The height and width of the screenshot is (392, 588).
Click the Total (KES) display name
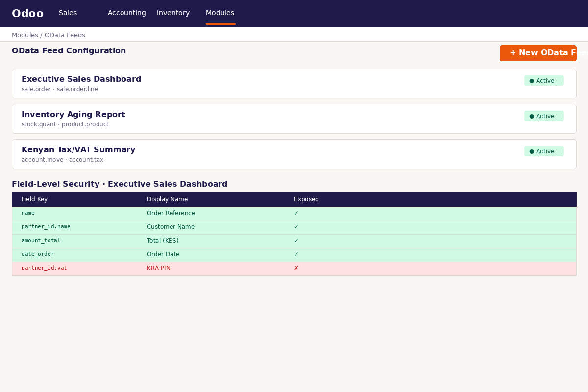click(163, 241)
